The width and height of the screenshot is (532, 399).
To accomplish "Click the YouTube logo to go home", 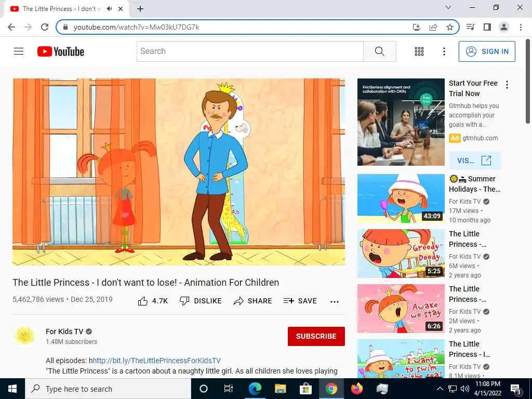I will click(61, 51).
